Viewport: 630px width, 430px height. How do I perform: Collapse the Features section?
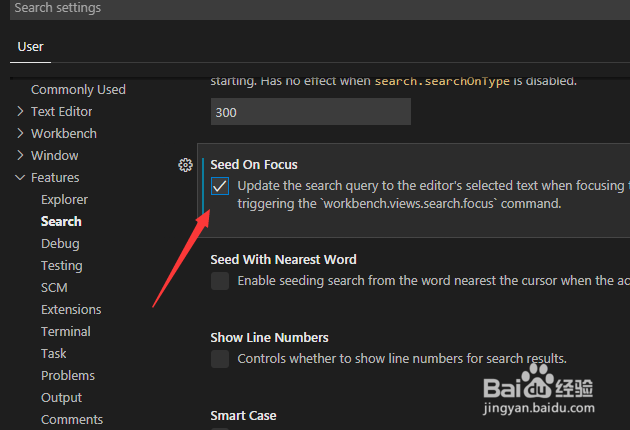[20, 178]
